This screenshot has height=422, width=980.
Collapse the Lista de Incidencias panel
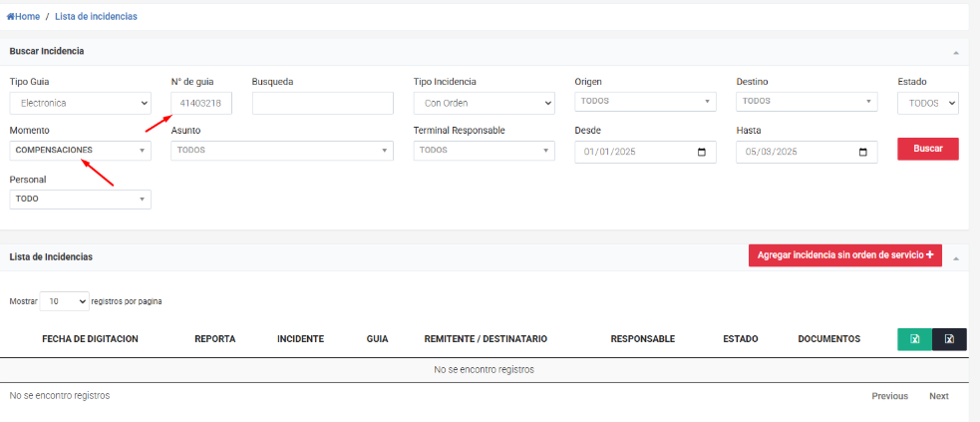point(956,257)
